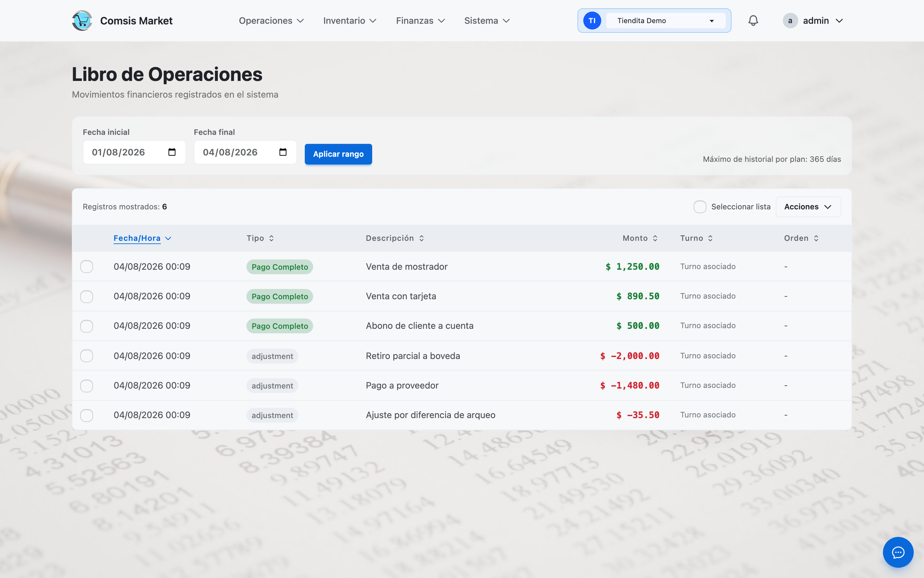Sort table by Monto column
Image resolution: width=924 pixels, height=578 pixels.
point(640,238)
